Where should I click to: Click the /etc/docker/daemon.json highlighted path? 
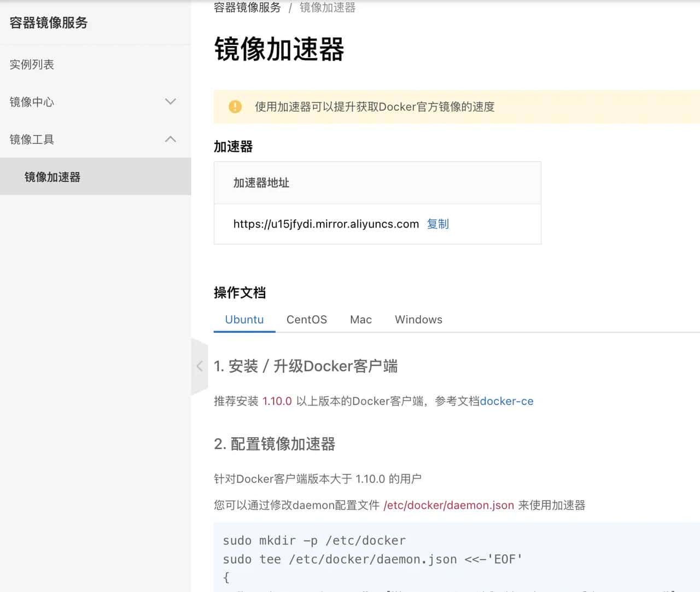tap(448, 505)
